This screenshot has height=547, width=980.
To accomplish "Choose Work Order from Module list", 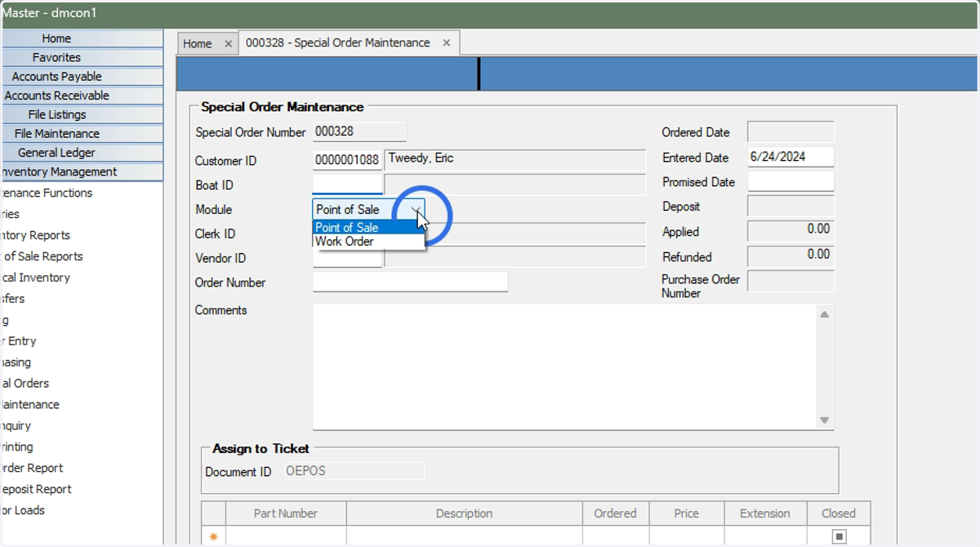I will pyautogui.click(x=368, y=242).
